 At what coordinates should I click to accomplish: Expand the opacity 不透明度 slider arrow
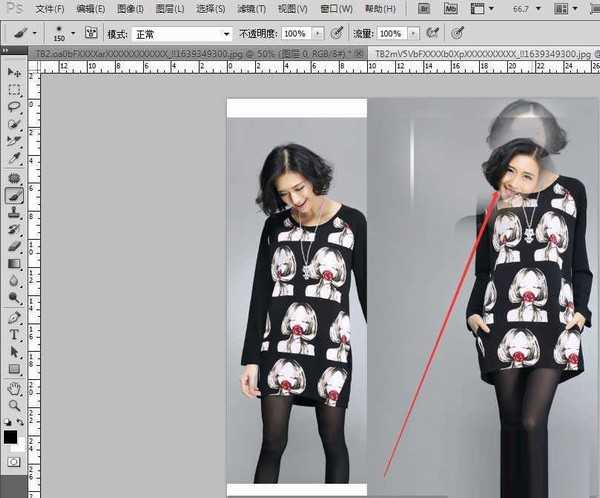(318, 33)
